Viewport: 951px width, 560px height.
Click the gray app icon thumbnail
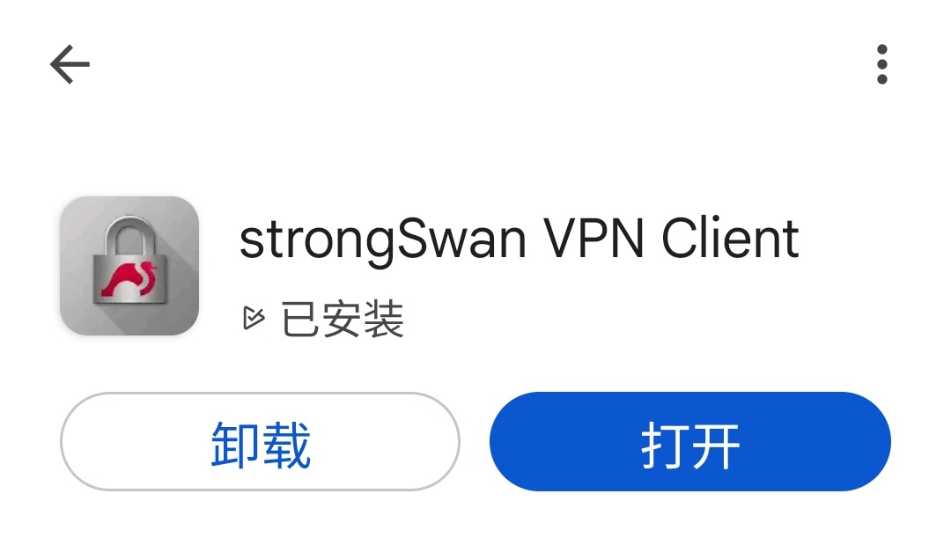pyautogui.click(x=129, y=266)
